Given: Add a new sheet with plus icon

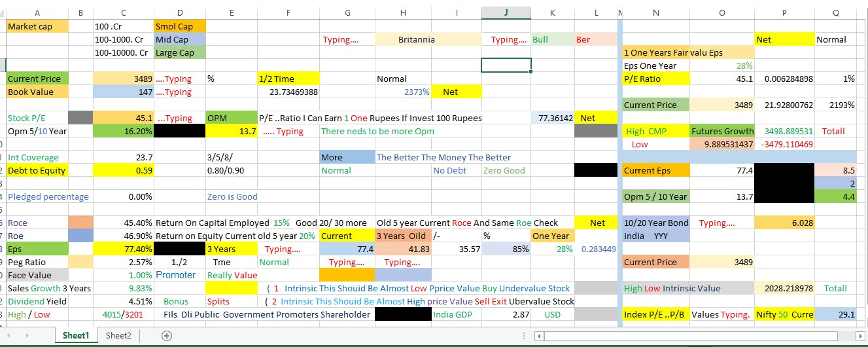Looking at the screenshot, I should 167,336.
